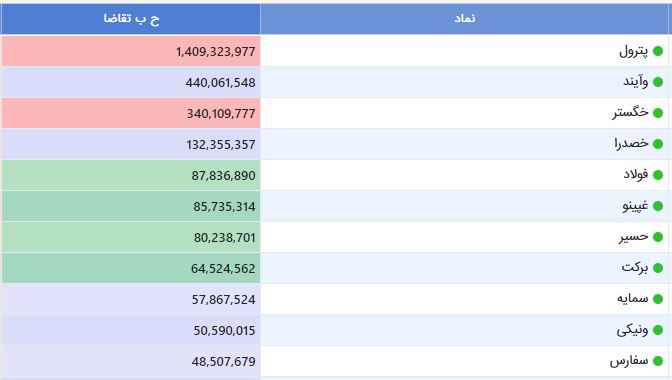Select the green indicator for خگستر

658,113
